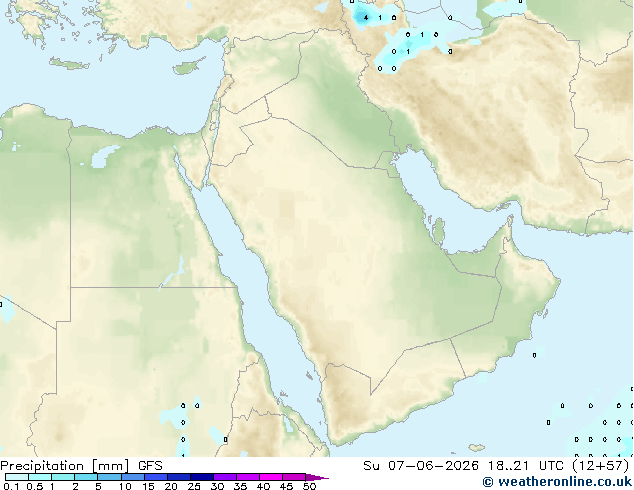Click the weatheronline.co.uk copyright link
The image size is (634, 490).
click(557, 482)
